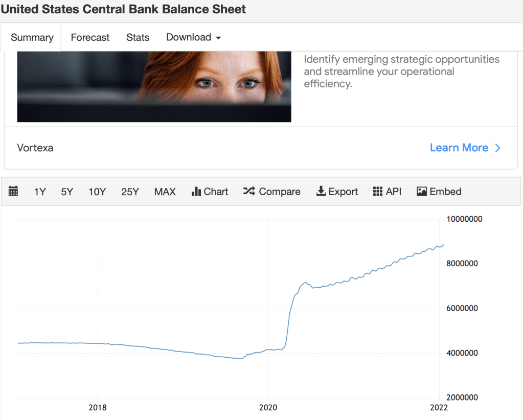This screenshot has width=523, height=420.
Task: Click the API grid icon
Action: 378,192
